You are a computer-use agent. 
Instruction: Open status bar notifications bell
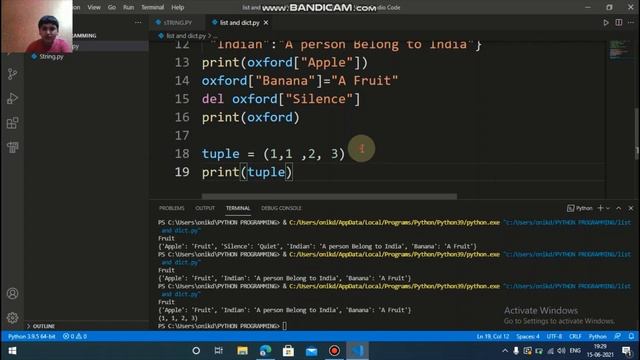[x=631, y=336]
